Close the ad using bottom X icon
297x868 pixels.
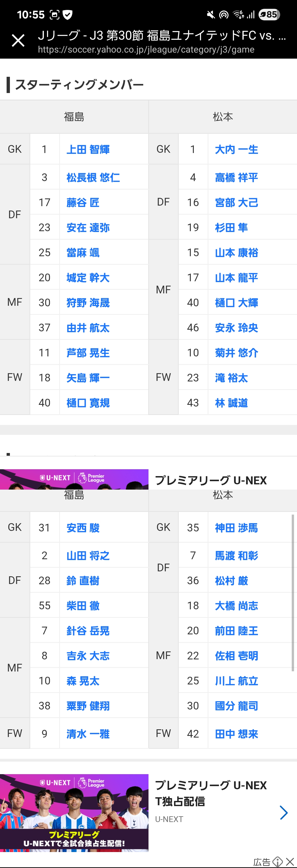(290, 862)
